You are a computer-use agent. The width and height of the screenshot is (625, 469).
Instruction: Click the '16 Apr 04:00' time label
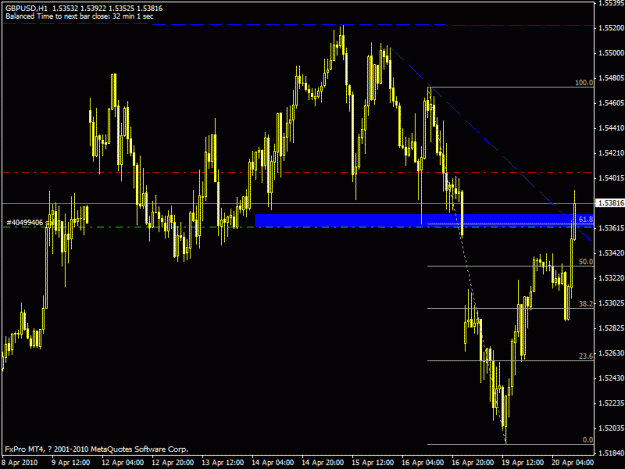423,463
